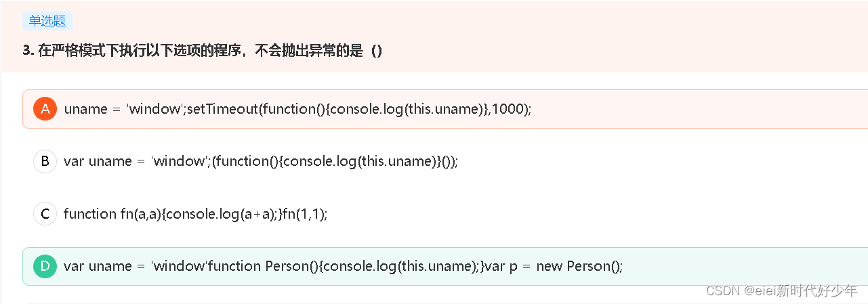Click option A's setTimeout code text

pyautogui.click(x=297, y=109)
